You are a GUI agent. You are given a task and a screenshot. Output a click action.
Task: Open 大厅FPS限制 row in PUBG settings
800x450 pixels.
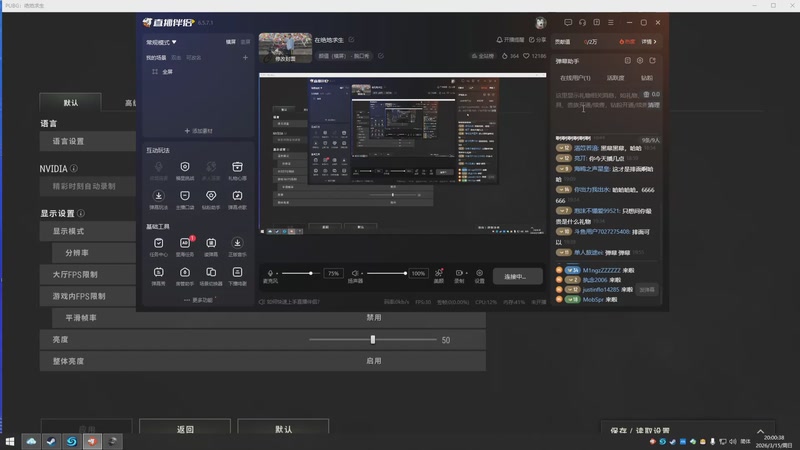click(88, 274)
